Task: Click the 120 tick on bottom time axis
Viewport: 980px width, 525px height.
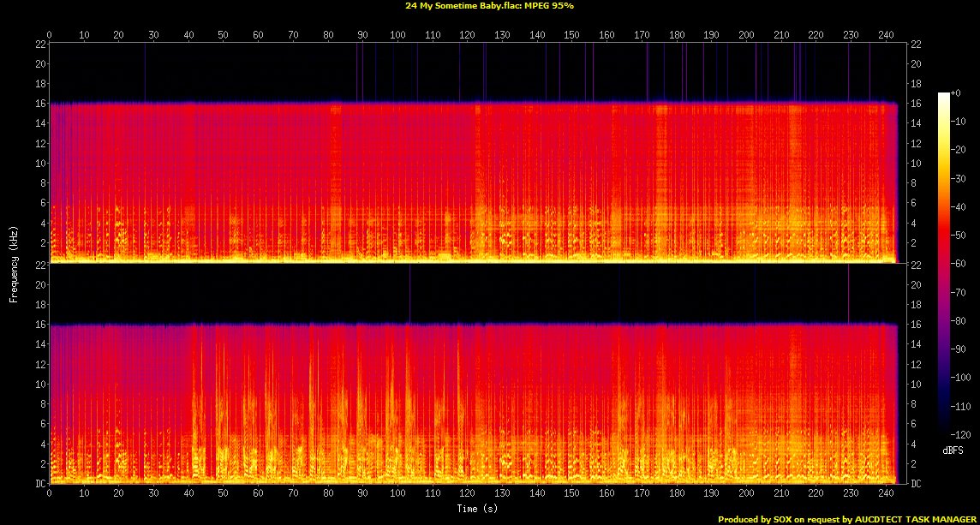Action: pos(467,494)
